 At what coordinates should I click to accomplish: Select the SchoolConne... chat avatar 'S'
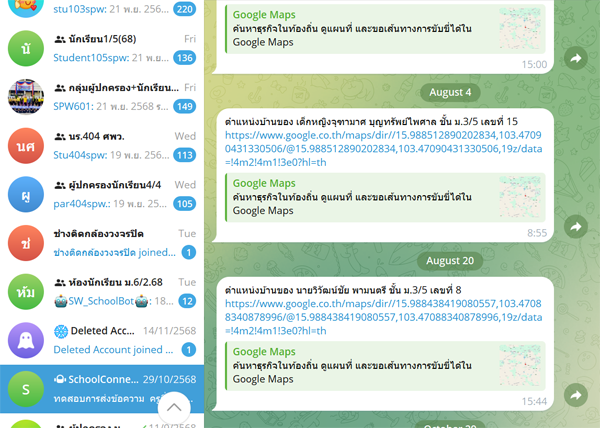(25, 388)
